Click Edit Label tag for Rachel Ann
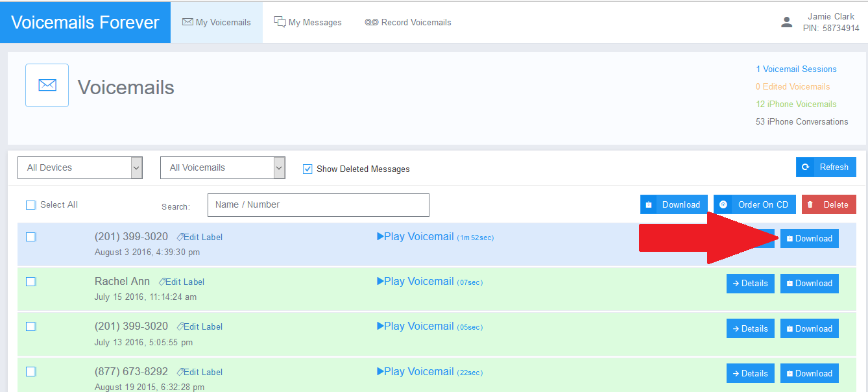Screen dimensions: 868x392 [x=182, y=282]
